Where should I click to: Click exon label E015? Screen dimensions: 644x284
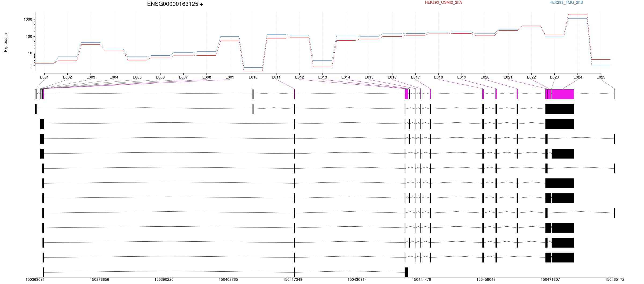coord(369,77)
